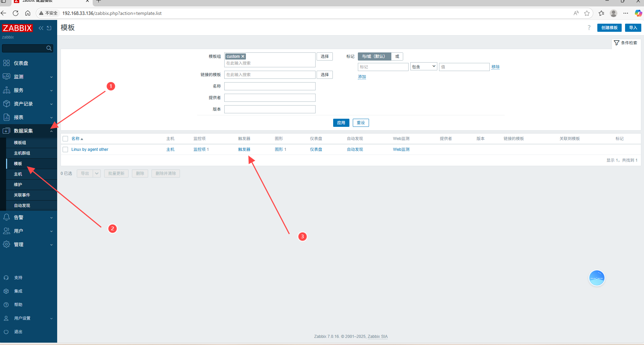Click the floating blue circular widget
644x345 pixels.
coord(597,278)
